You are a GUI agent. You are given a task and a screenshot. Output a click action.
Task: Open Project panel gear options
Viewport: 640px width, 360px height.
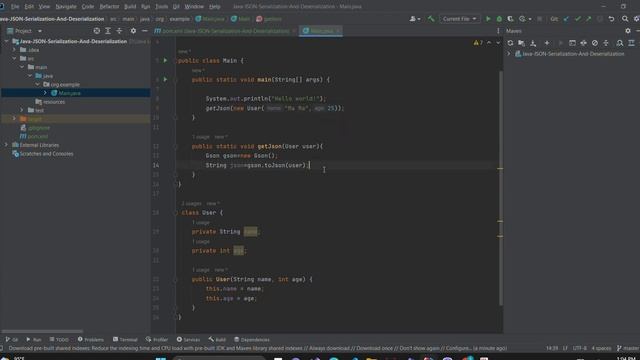click(133, 31)
